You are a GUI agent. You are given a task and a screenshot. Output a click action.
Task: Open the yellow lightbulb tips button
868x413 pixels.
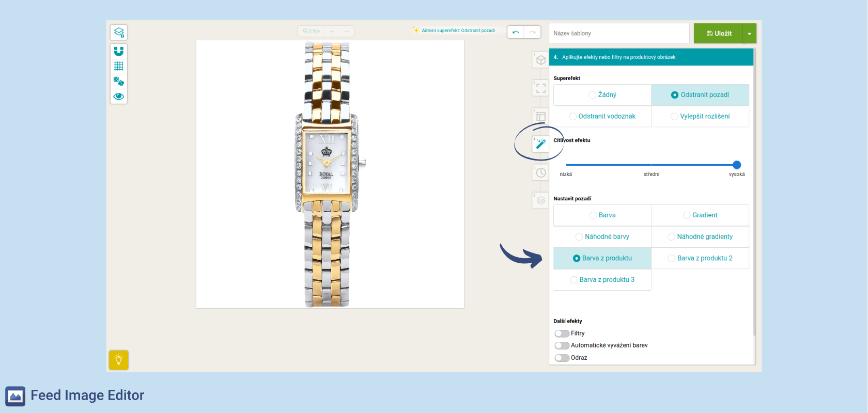pyautogui.click(x=118, y=360)
